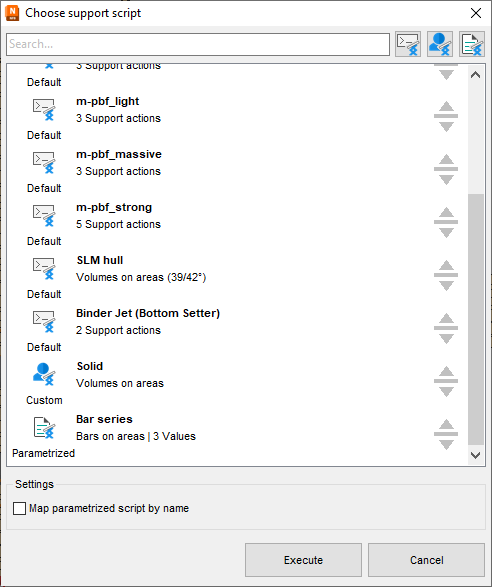This screenshot has width=492, height=587.
Task: Move m-pbf_strong script up
Action: [446, 213]
